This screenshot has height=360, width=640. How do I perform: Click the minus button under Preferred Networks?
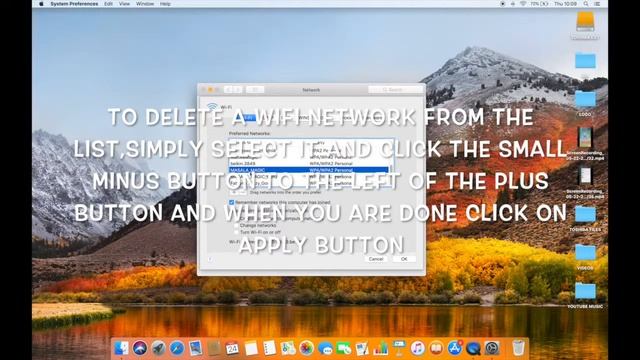coord(242,192)
